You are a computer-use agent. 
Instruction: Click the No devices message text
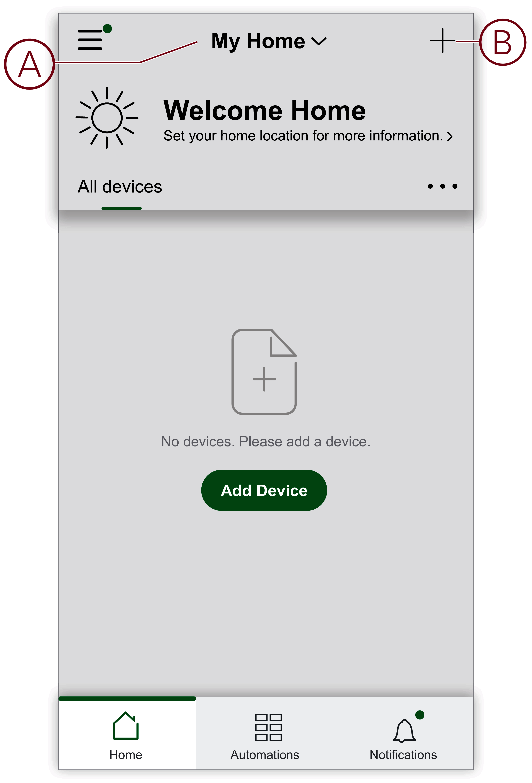tap(266, 441)
